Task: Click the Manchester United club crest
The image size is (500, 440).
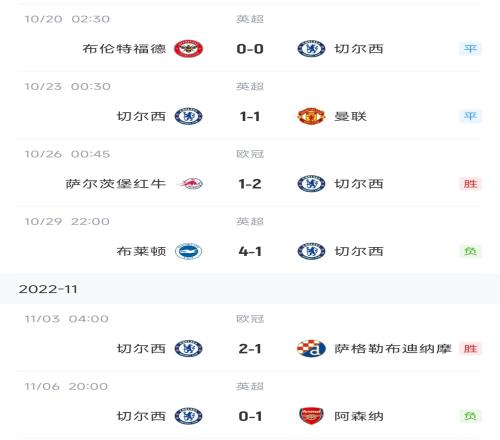Action: 311,116
